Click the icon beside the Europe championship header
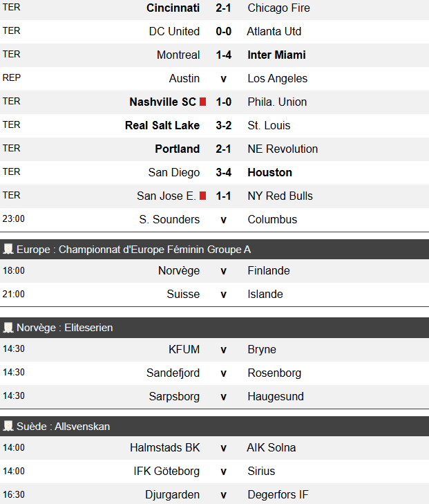 (8, 249)
